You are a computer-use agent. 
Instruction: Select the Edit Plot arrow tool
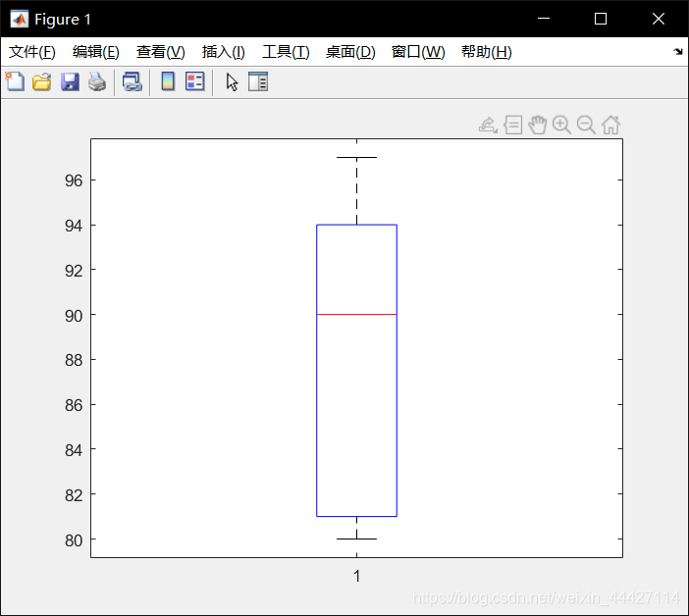click(232, 82)
